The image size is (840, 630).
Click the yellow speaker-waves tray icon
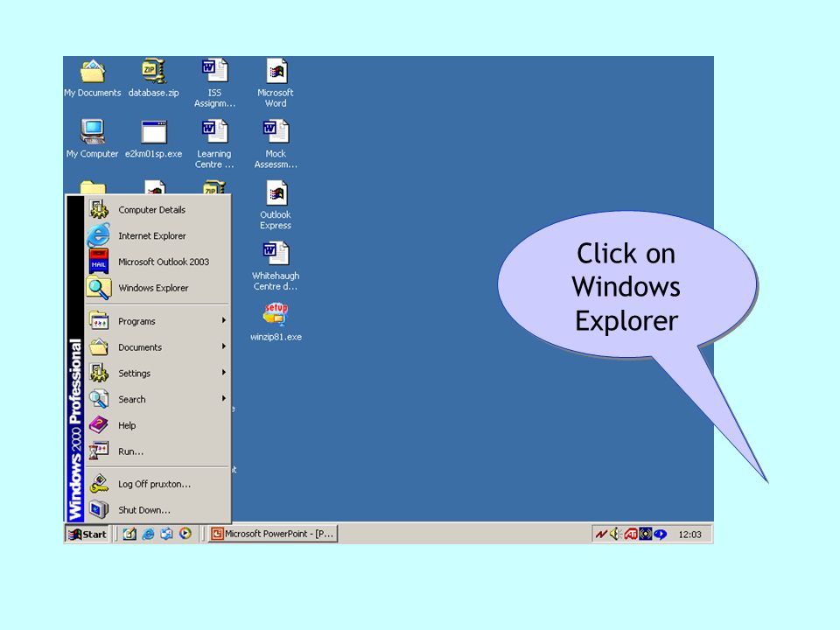click(x=646, y=534)
